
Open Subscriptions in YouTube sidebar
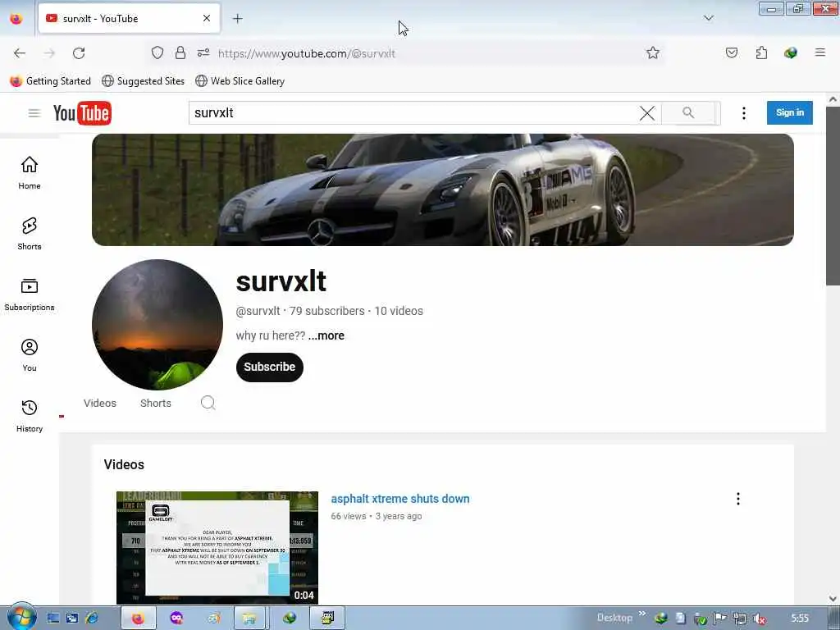[30, 294]
